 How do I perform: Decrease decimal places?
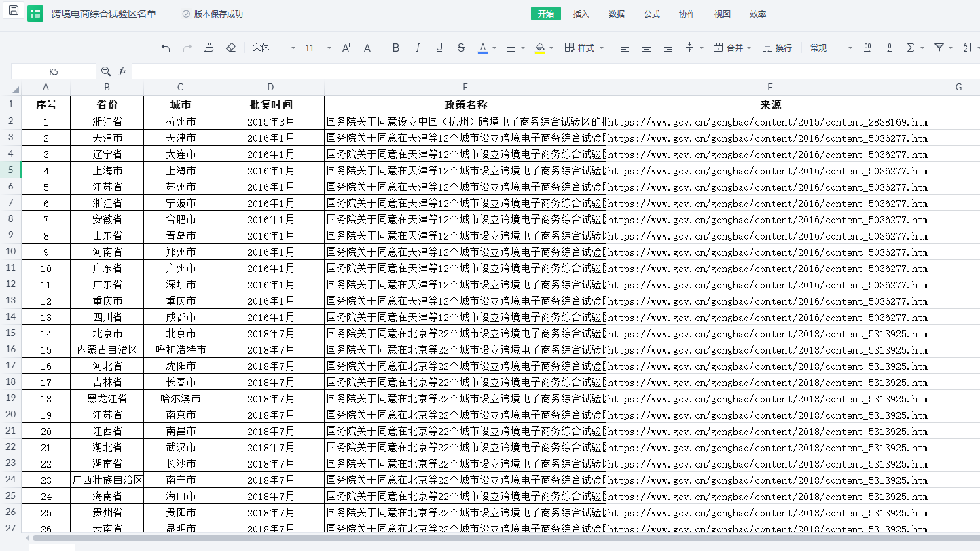click(889, 47)
